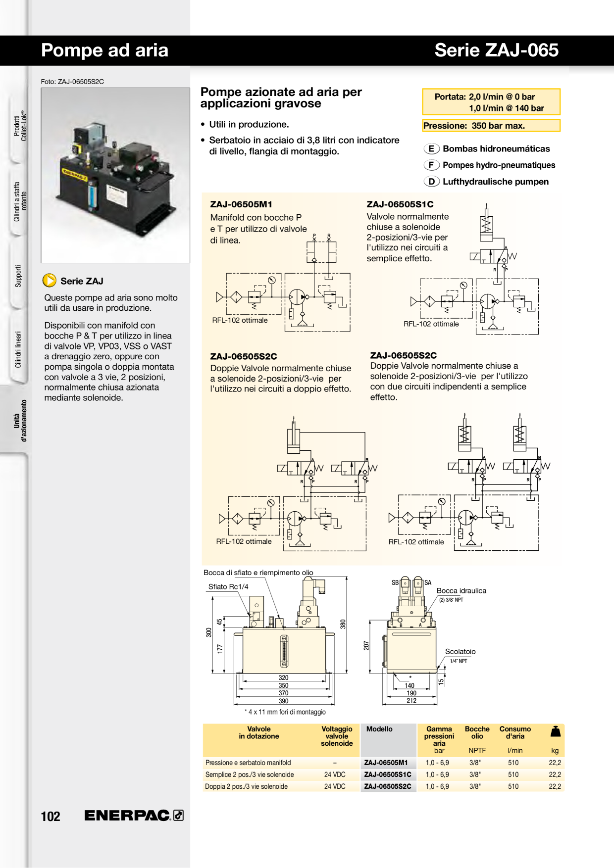Click the ZAJ-06505M1 diagram heading
Screen dimensions: 614x868
click(241, 204)
